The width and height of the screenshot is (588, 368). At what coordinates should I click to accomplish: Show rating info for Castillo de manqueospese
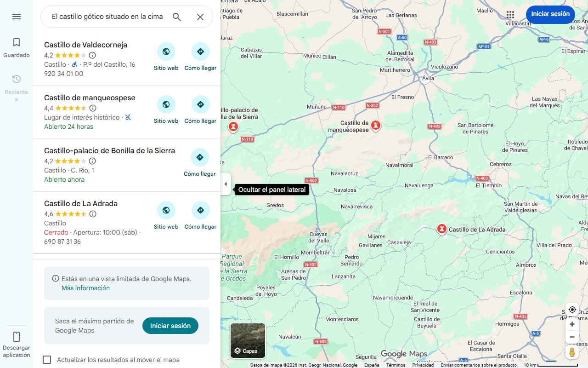point(93,108)
